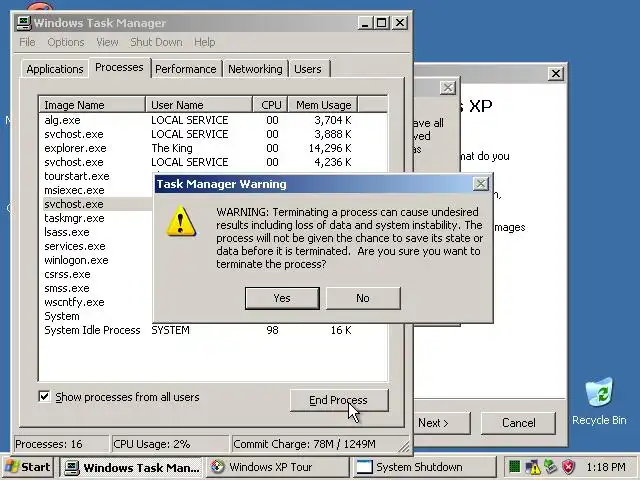
Task: Click the yellow warning triangle icon
Action: pyautogui.click(x=181, y=221)
